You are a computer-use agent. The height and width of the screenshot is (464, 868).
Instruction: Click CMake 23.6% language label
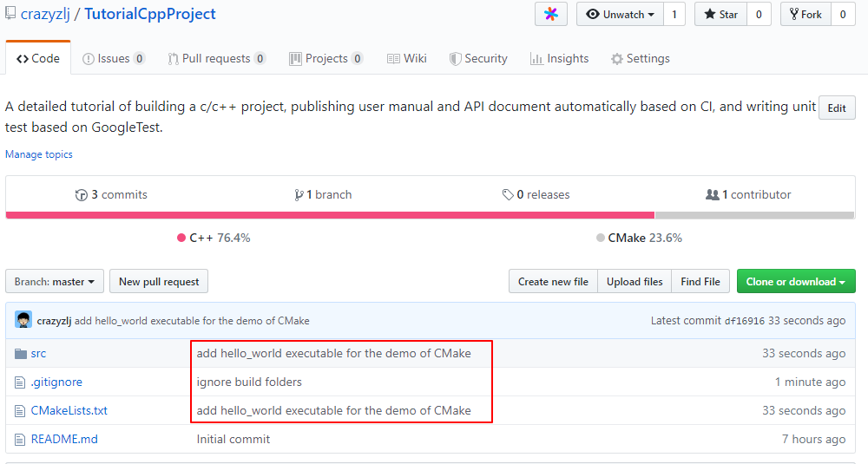point(640,238)
